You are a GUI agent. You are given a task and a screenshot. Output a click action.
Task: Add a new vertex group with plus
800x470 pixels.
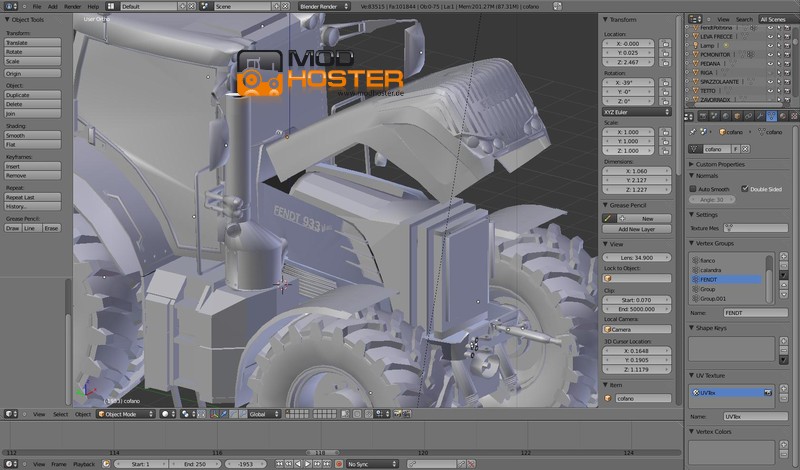coord(784,257)
